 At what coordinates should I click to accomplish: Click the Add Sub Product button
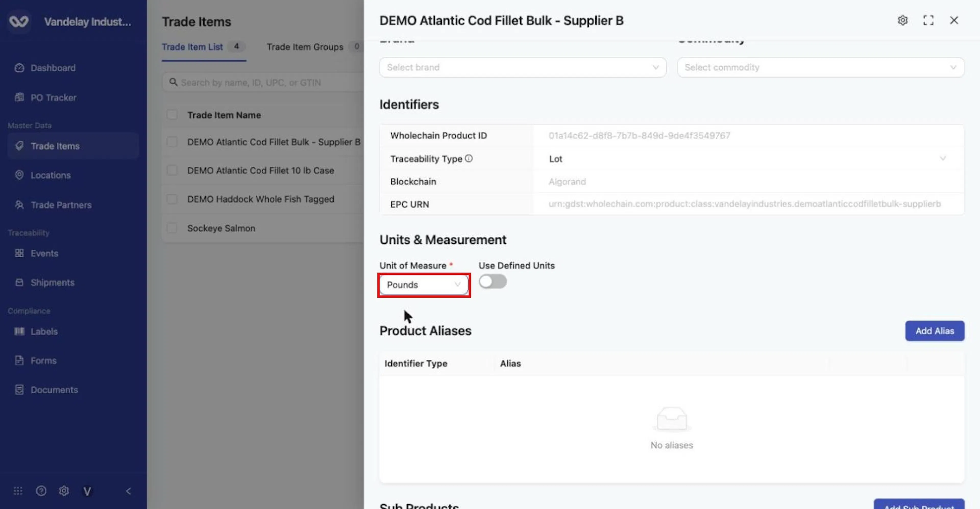(x=919, y=504)
